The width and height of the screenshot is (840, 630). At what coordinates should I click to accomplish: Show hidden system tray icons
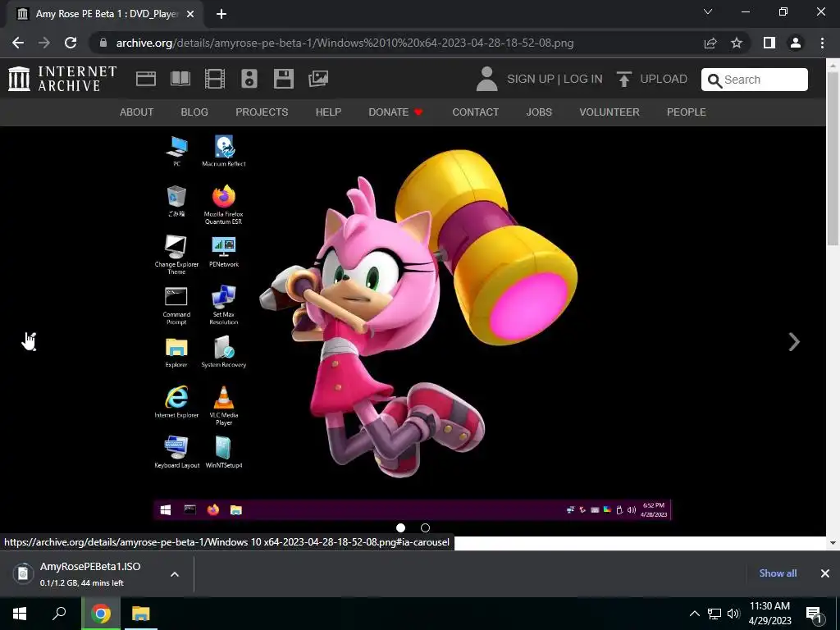click(x=694, y=614)
